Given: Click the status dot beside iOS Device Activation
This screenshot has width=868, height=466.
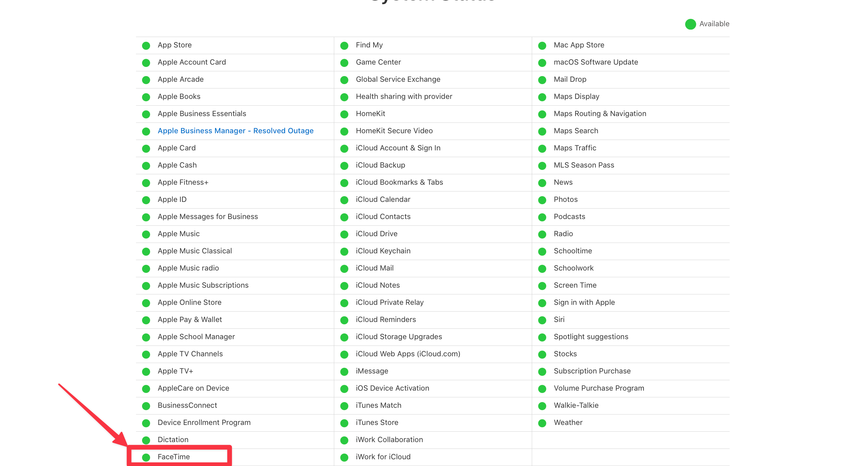Looking at the screenshot, I should [344, 389].
